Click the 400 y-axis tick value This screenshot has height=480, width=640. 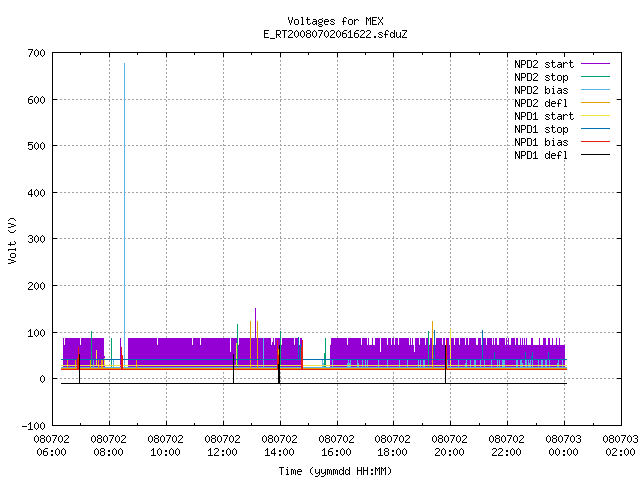(37, 193)
